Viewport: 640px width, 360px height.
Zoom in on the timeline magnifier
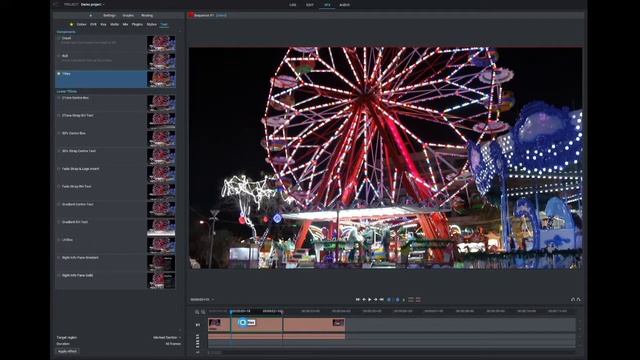coord(197,312)
